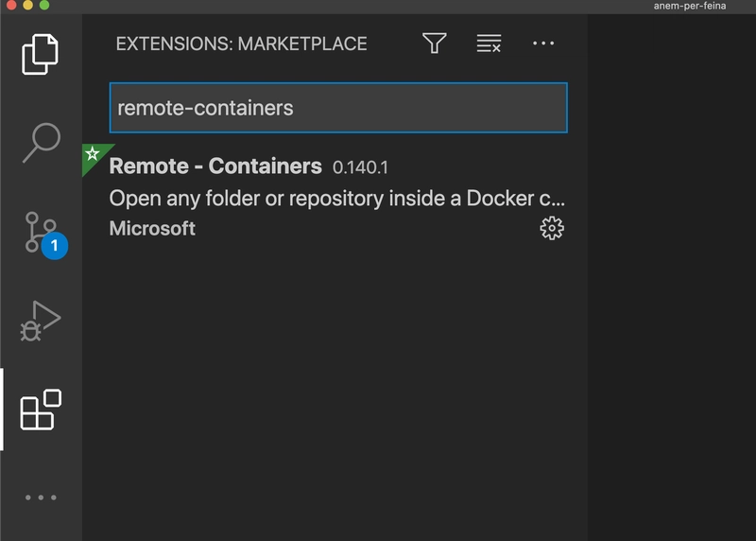
Task: Select the Remote - Containers extension title
Action: (215, 166)
